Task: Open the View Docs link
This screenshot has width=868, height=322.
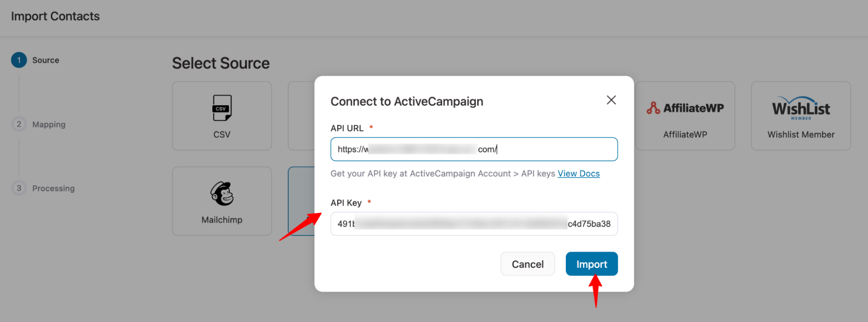Action: pyautogui.click(x=578, y=174)
